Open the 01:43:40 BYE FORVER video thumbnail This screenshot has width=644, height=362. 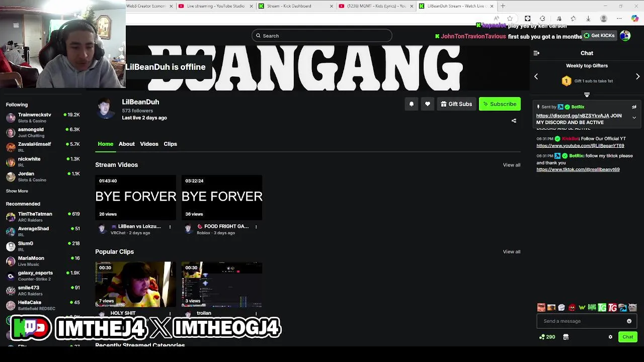(x=136, y=198)
